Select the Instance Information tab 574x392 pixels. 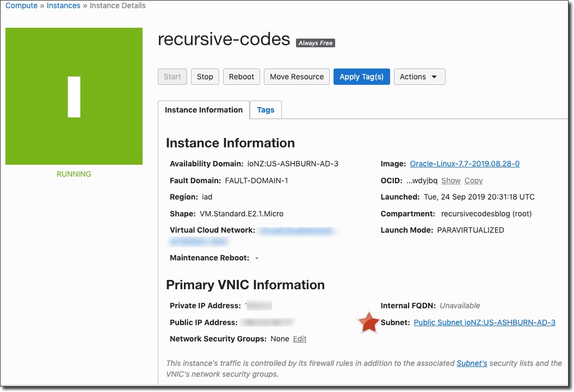click(203, 110)
